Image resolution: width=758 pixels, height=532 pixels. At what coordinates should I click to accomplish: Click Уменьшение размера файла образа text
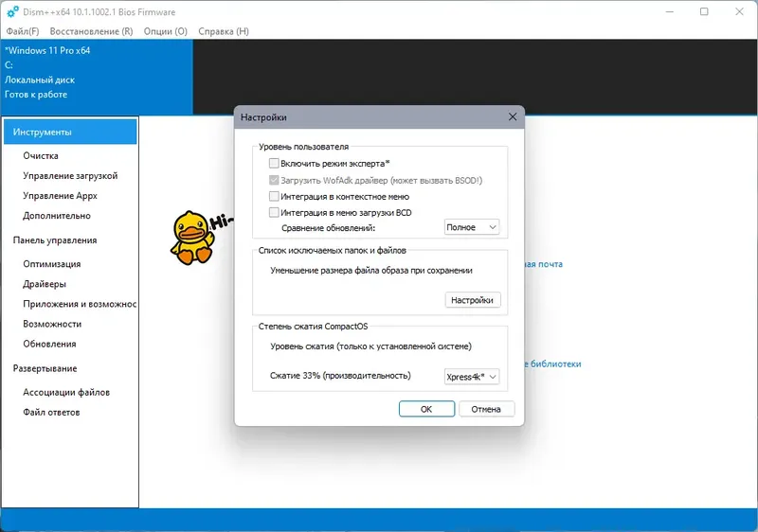click(x=371, y=271)
